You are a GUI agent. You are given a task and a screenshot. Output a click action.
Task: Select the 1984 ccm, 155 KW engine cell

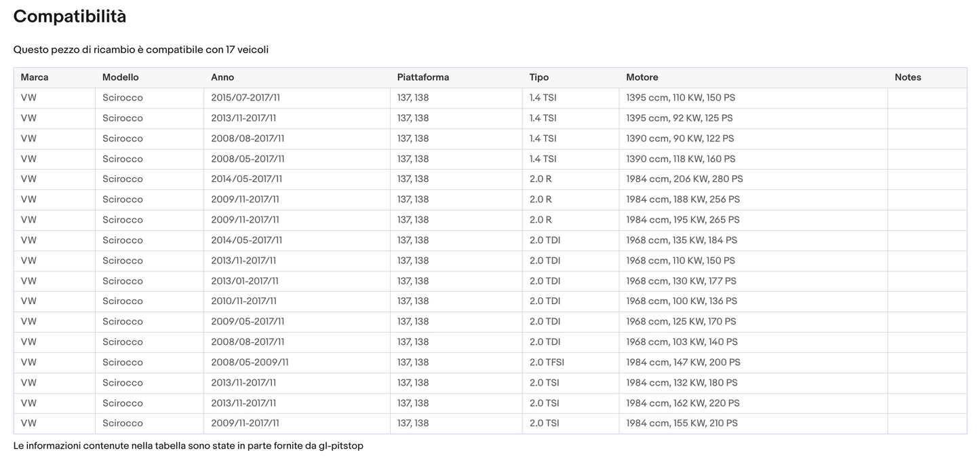[682, 424]
